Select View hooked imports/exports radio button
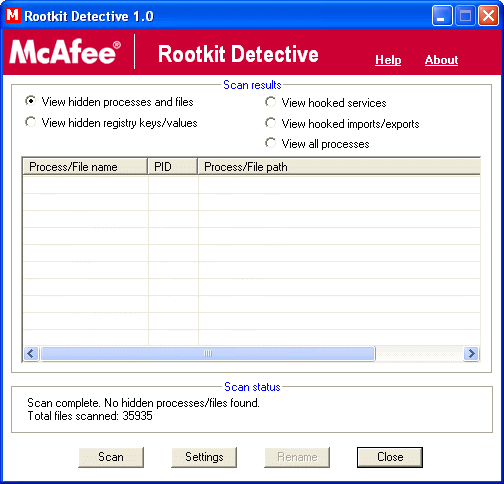 [x=270, y=123]
